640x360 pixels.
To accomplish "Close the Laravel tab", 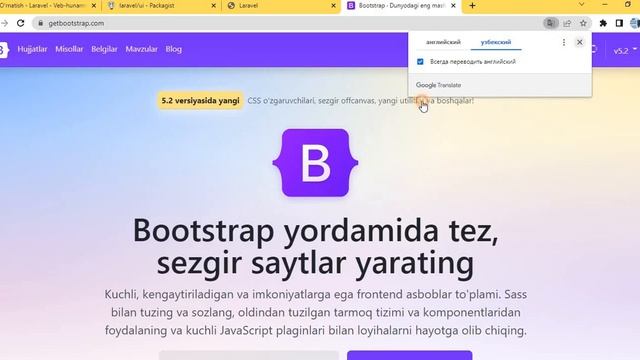I will tap(333, 6).
